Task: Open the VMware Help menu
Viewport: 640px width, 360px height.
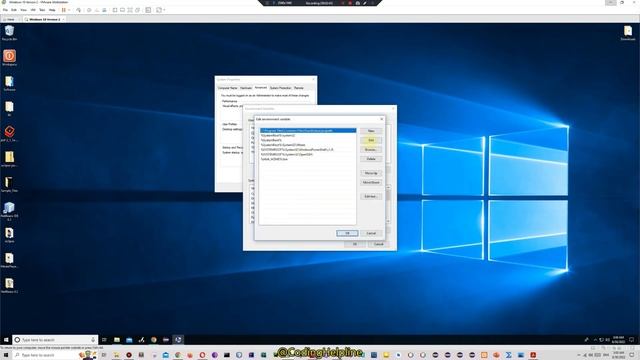Action: click(x=52, y=10)
